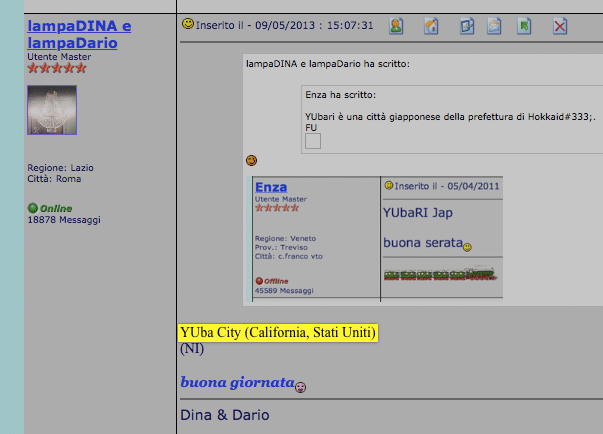Image resolution: width=603 pixels, height=434 pixels.
Task: Click the smiley beside 'Inserito il - 05/04/2011'
Action: pyautogui.click(x=389, y=186)
